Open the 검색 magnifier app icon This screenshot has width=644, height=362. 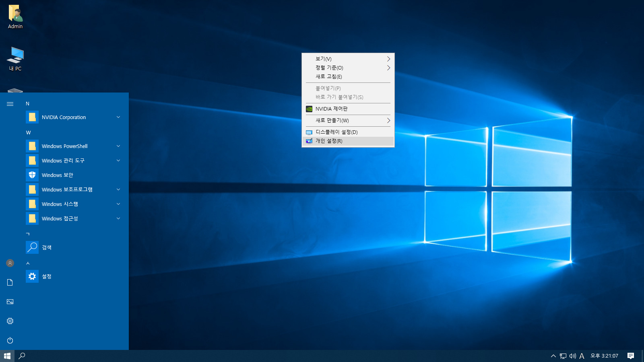click(32, 247)
